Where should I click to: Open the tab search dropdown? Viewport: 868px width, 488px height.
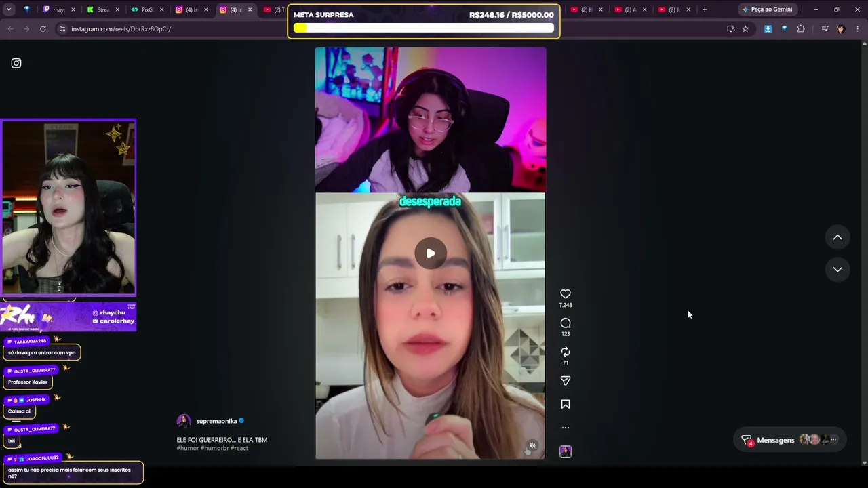(x=8, y=9)
